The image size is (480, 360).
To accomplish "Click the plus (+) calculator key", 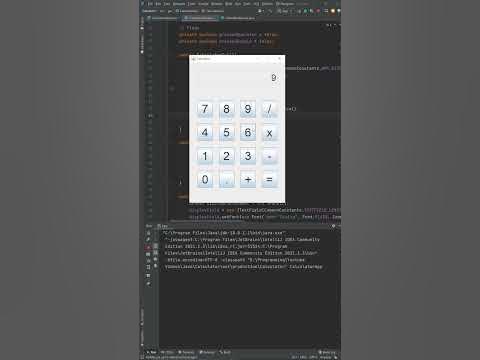I will [248, 180].
